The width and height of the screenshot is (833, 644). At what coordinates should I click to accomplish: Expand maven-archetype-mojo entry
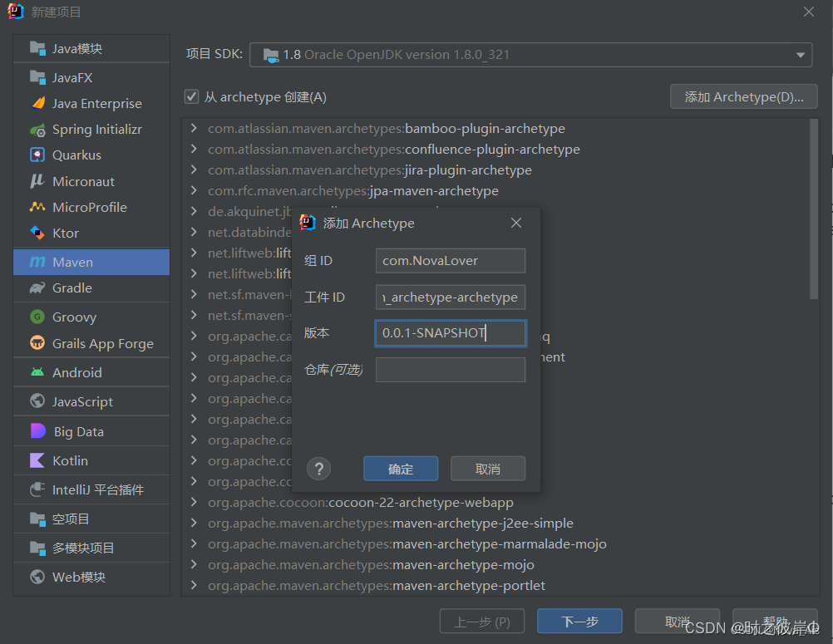[194, 564]
